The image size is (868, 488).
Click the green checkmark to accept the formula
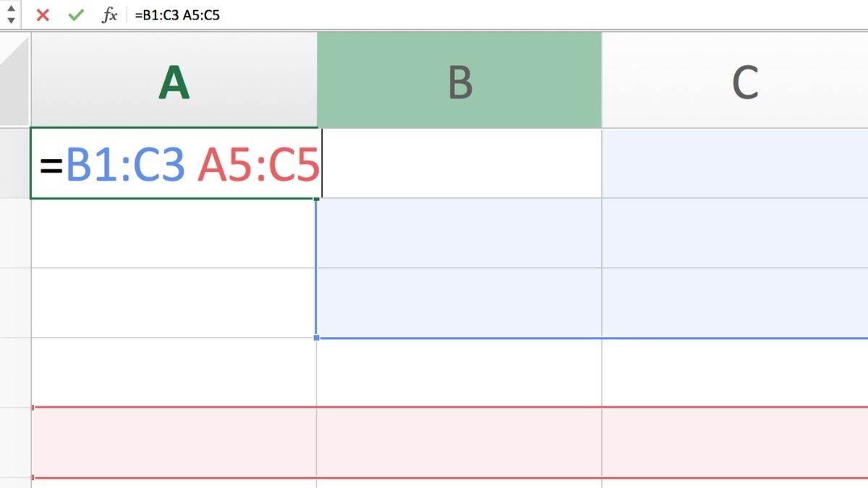(75, 14)
